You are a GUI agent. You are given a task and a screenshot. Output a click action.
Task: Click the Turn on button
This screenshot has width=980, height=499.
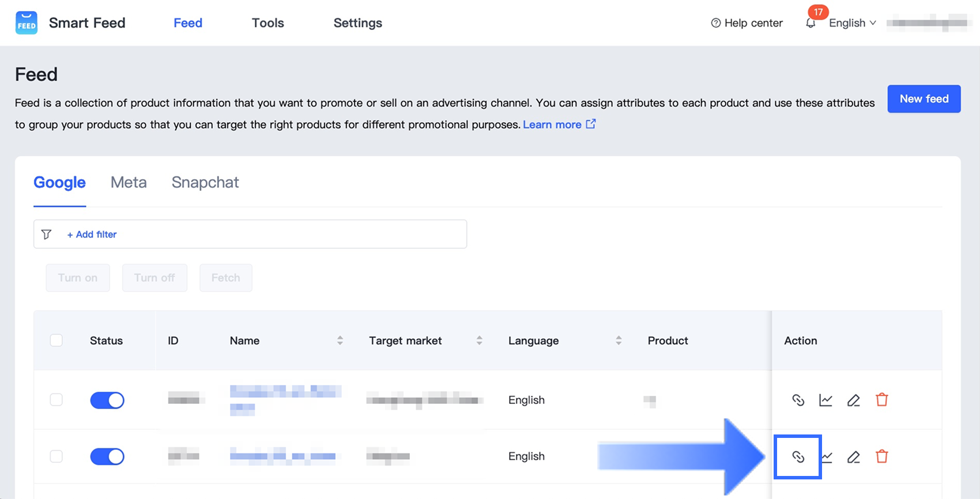pyautogui.click(x=78, y=278)
